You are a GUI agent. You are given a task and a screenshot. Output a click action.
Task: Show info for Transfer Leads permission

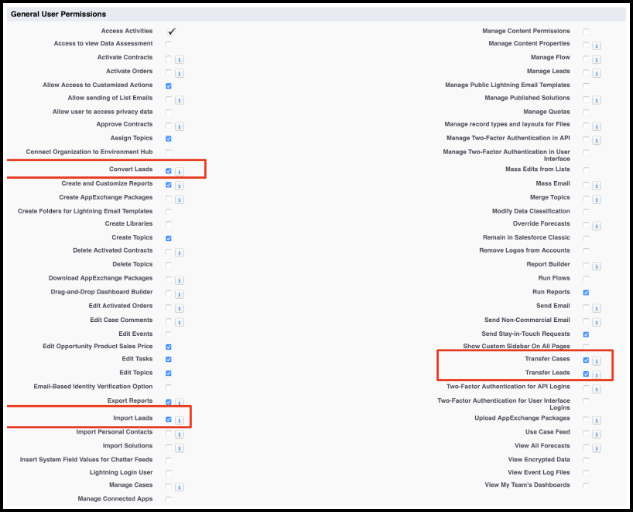[597, 375]
